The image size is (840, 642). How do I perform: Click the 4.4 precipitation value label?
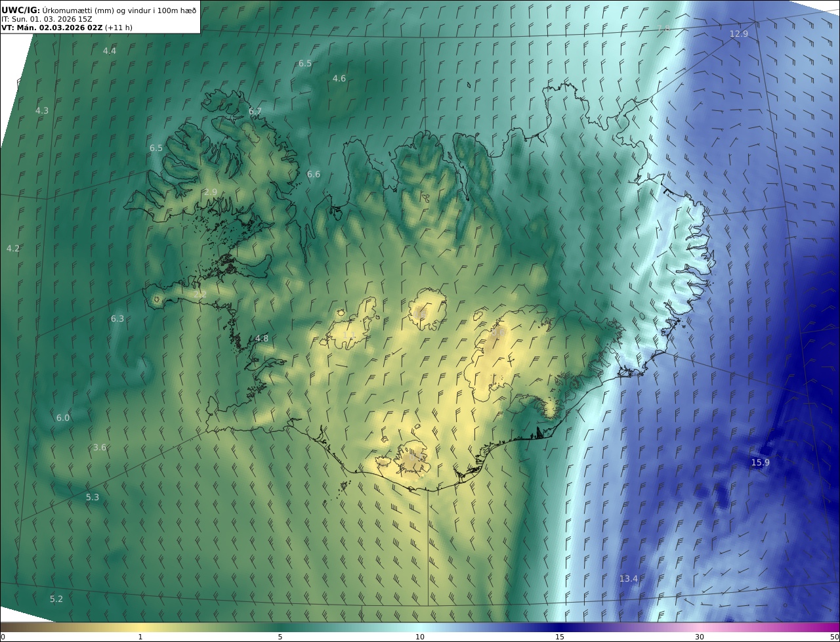tap(110, 51)
